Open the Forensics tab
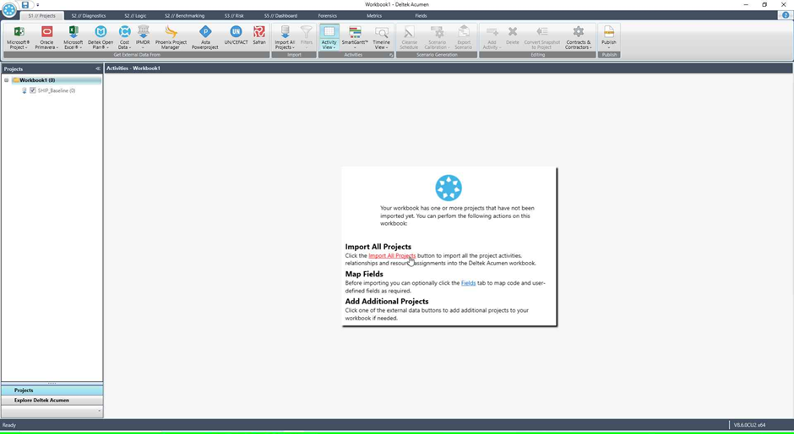The image size is (794, 434). coord(327,16)
